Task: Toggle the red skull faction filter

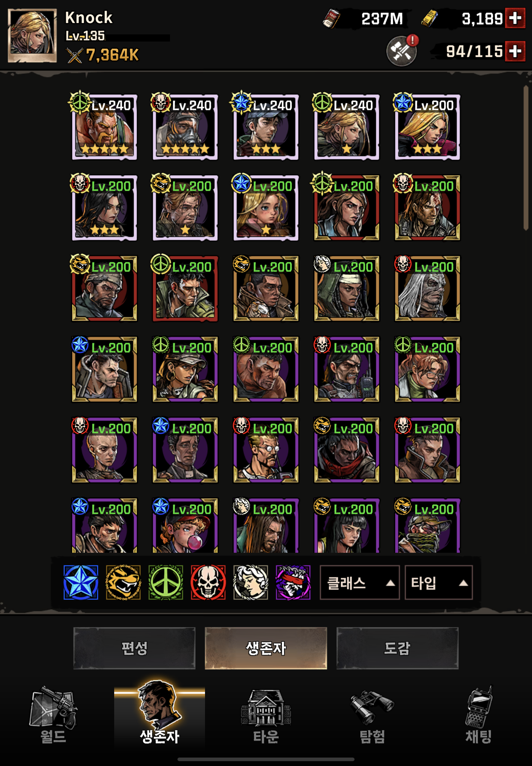Action: [x=208, y=582]
